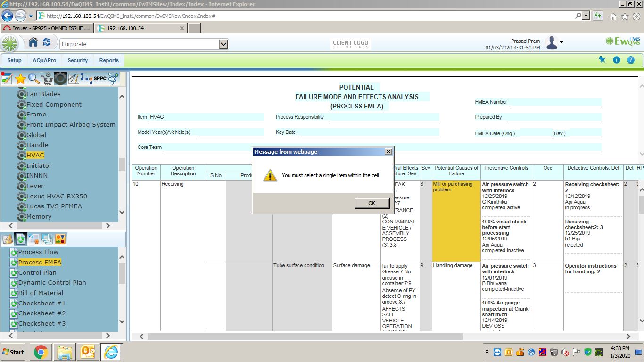Image resolution: width=644 pixels, height=362 pixels.
Task: Click the dark gear icon in left toolbar
Action: [60, 79]
